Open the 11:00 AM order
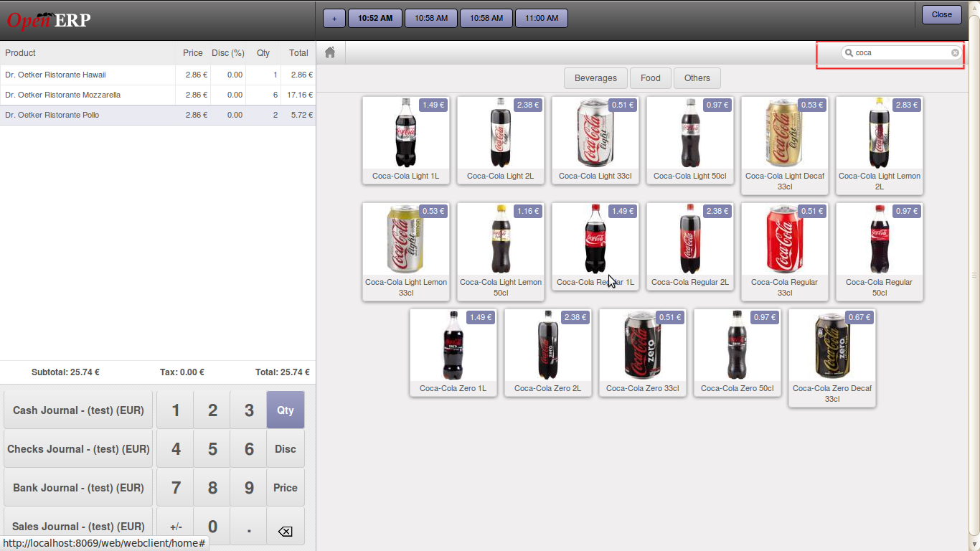Image resolution: width=980 pixels, height=551 pixels. (541, 17)
